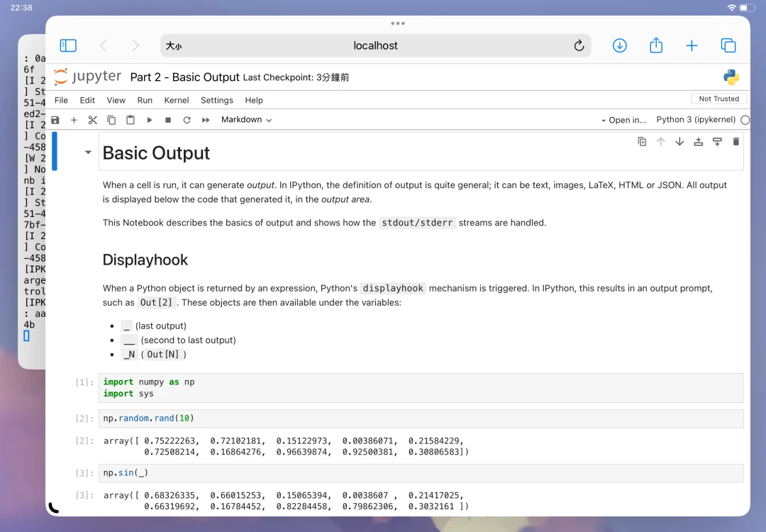Click the Not Trusted notebook button
Image resolution: width=766 pixels, height=532 pixels.
(718, 99)
